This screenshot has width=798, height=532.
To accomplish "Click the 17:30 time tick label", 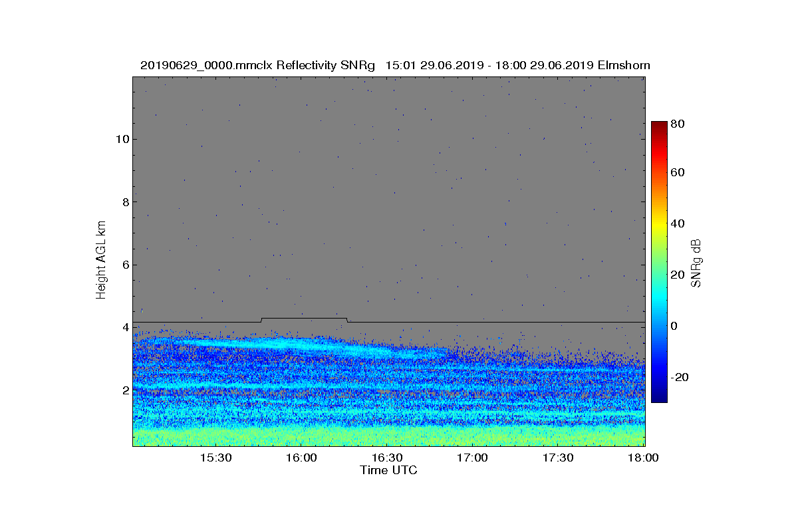I will pos(559,458).
